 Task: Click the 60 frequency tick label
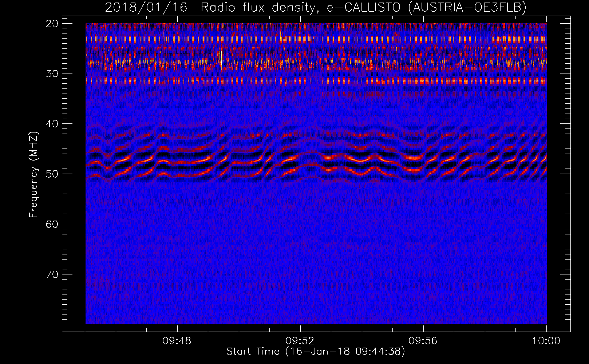52,224
